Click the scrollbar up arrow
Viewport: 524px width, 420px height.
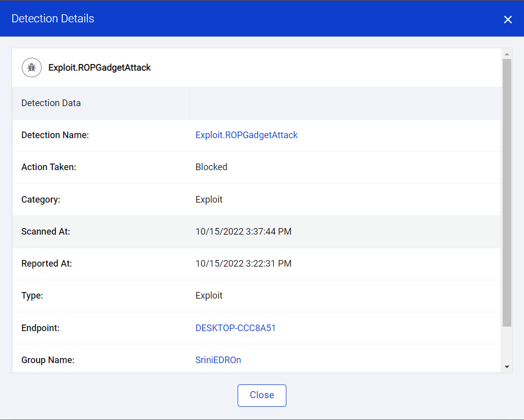507,53
